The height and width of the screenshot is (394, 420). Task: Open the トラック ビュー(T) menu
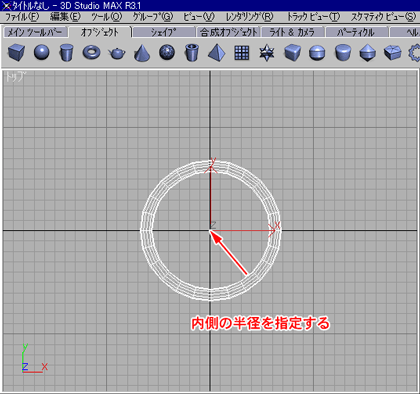point(314,17)
